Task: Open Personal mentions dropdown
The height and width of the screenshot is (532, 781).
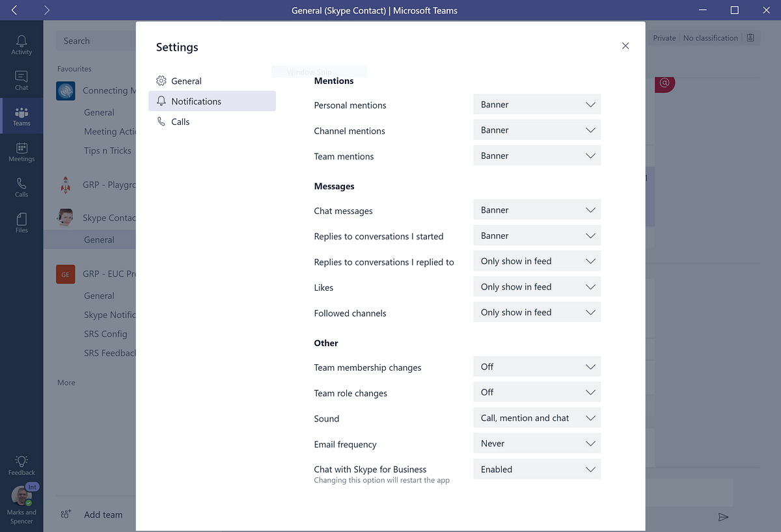Action: point(537,104)
